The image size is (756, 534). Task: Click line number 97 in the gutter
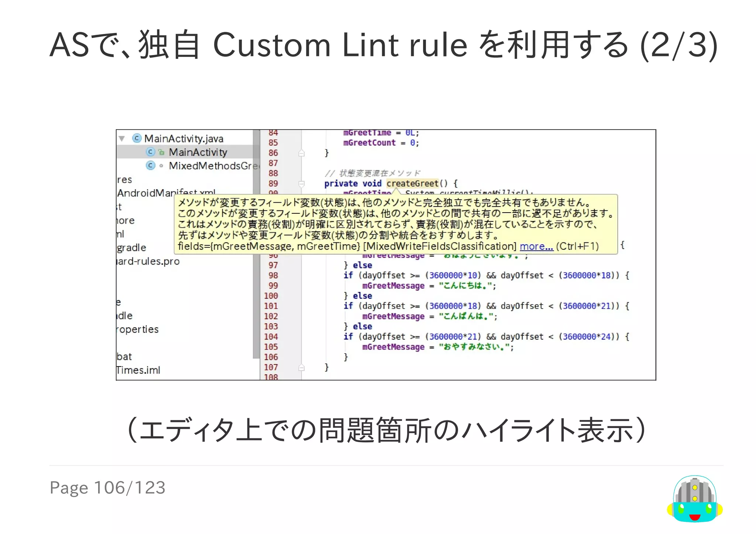pyautogui.click(x=273, y=265)
